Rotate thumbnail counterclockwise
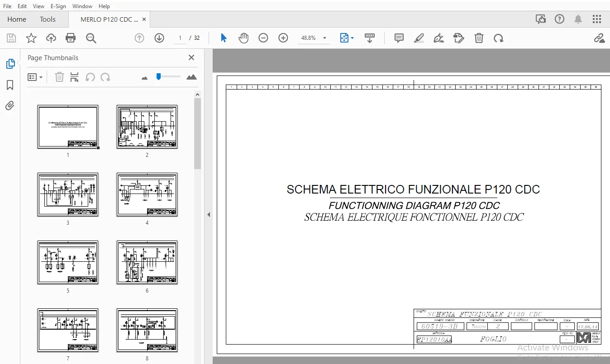 (90, 77)
